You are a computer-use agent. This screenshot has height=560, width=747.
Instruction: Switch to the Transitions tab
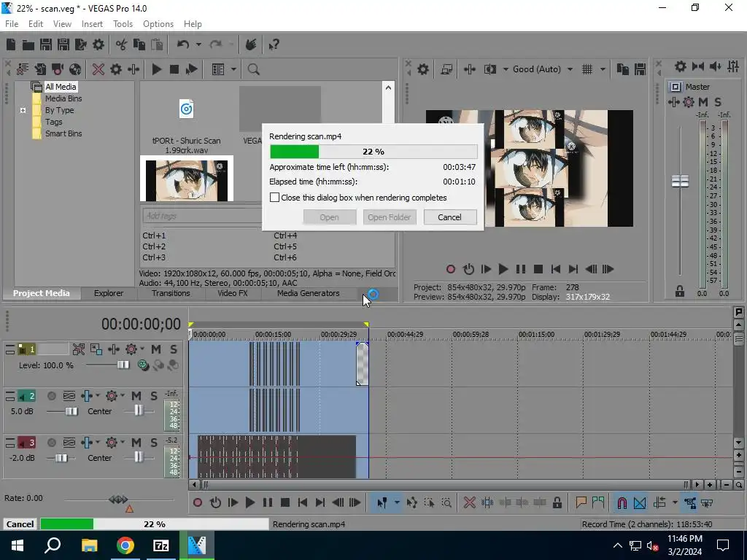coord(171,293)
